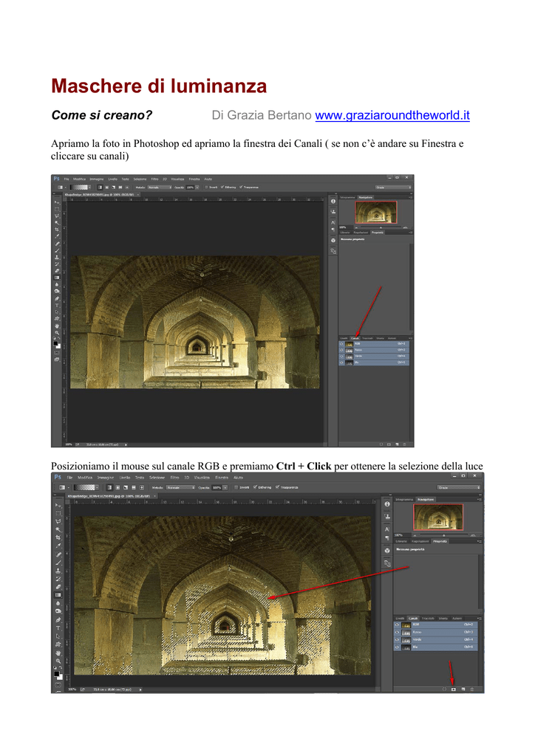Open Info panel icon in lower screenshot dock
535x756 pixels.
tap(387, 504)
